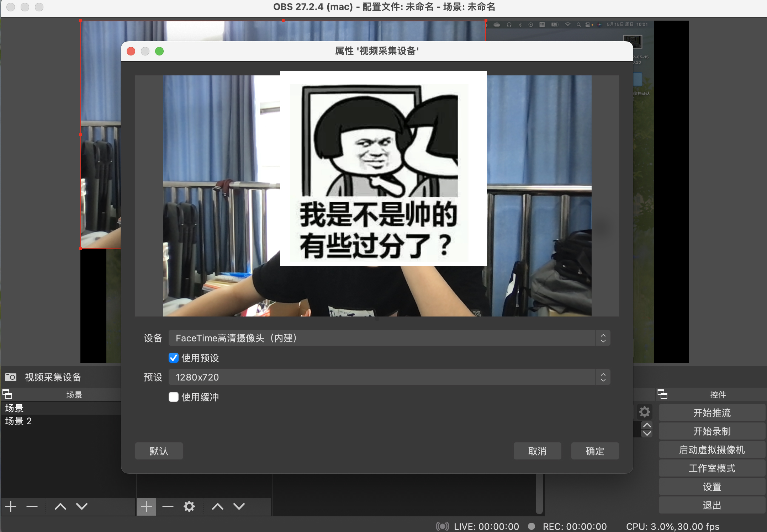The height and width of the screenshot is (532, 767).
Task: Click the 取消 button
Action: 537,451
